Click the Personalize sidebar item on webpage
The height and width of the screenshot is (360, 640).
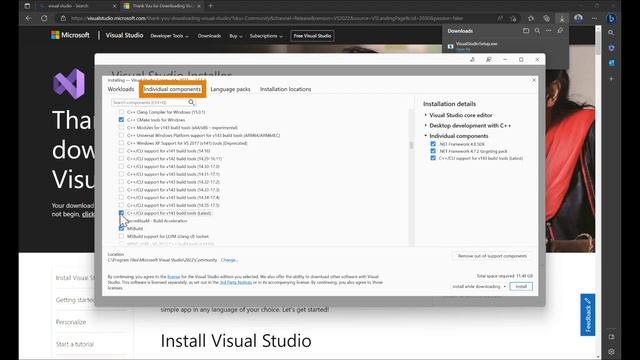click(x=71, y=322)
